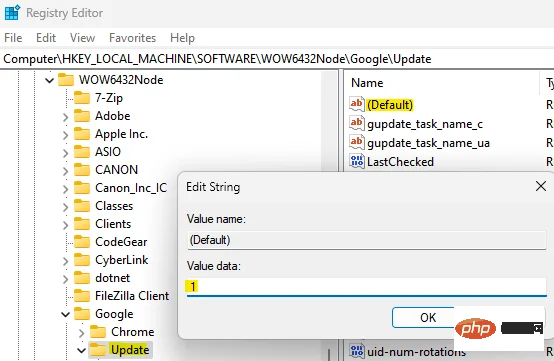The image size is (554, 361).
Task: Select the CodeGear folder icon
Action: (82, 242)
